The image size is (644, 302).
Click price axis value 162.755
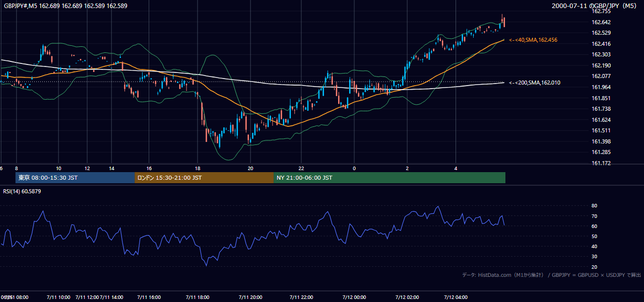click(x=601, y=11)
